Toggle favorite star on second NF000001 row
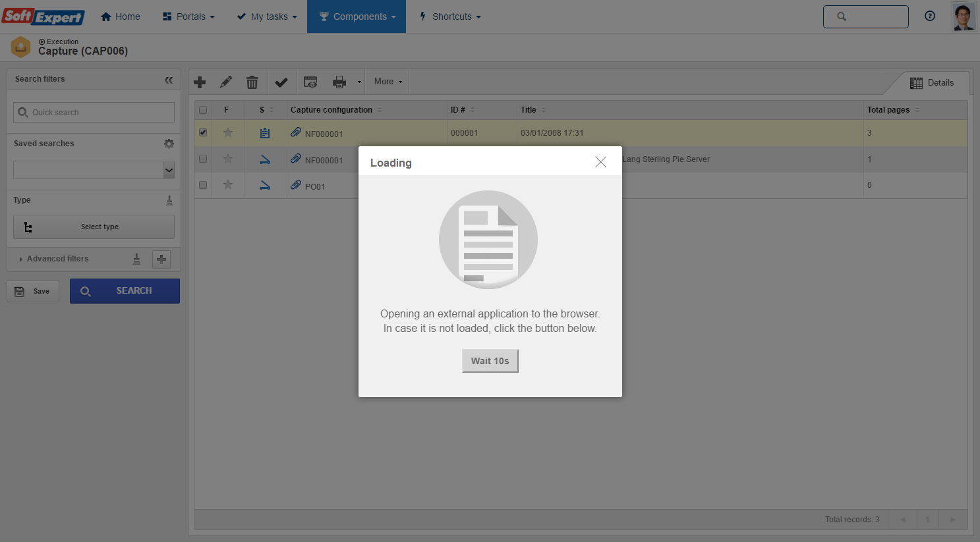The width and height of the screenshot is (980, 542). (x=228, y=159)
